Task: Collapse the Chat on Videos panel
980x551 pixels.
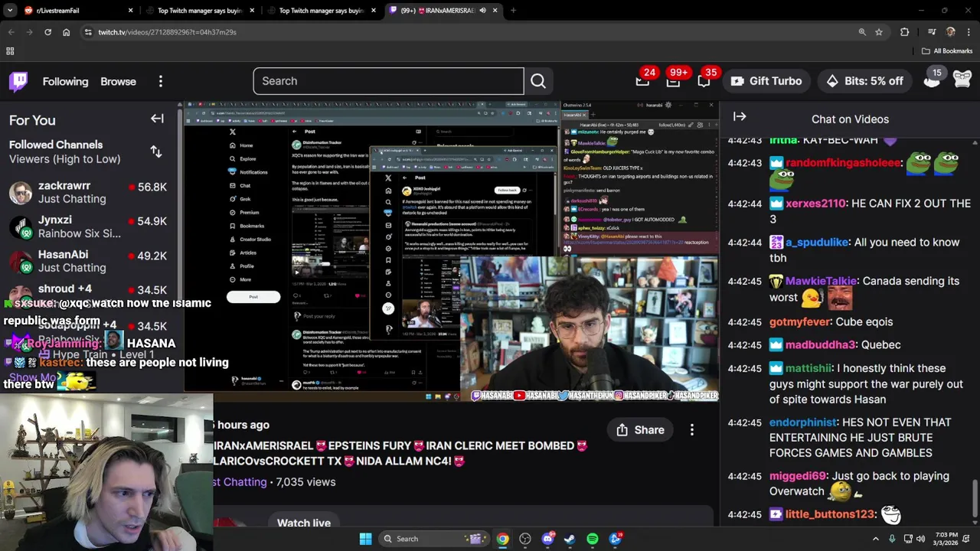Action: click(x=740, y=116)
